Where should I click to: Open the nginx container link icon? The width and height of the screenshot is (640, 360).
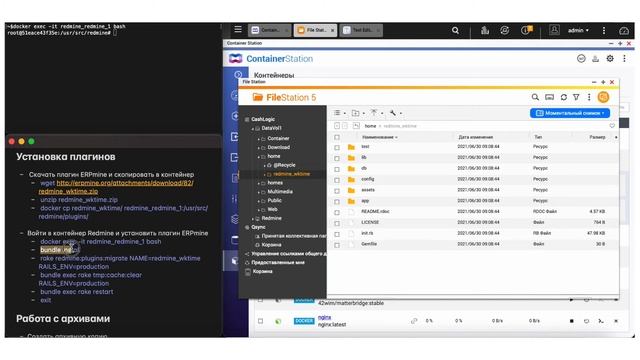pos(414,321)
